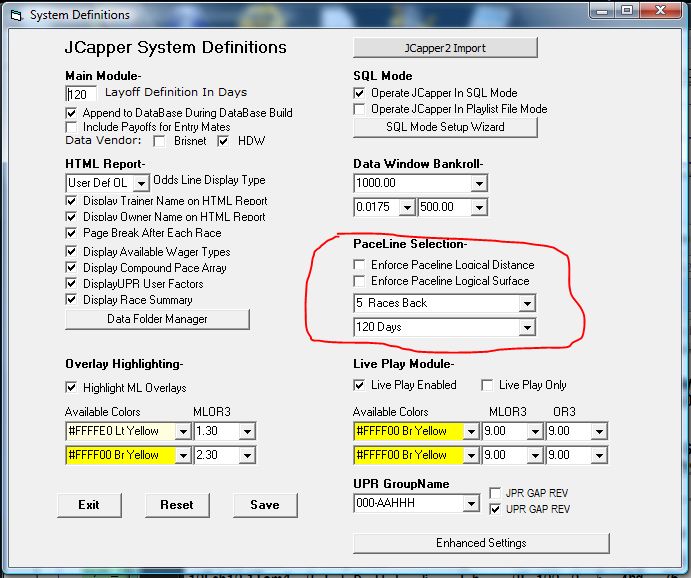The height and width of the screenshot is (578, 691).
Task: Click the System Definitions title bar icon
Action: coord(14,14)
